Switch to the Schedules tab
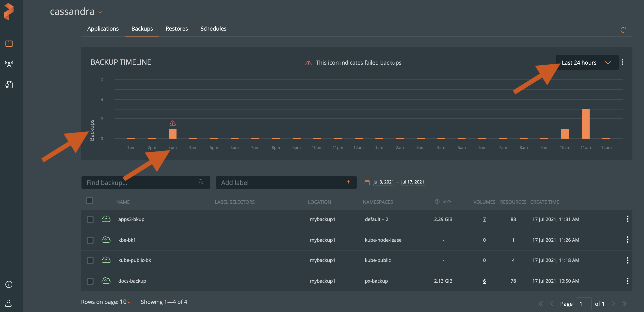 (213, 29)
